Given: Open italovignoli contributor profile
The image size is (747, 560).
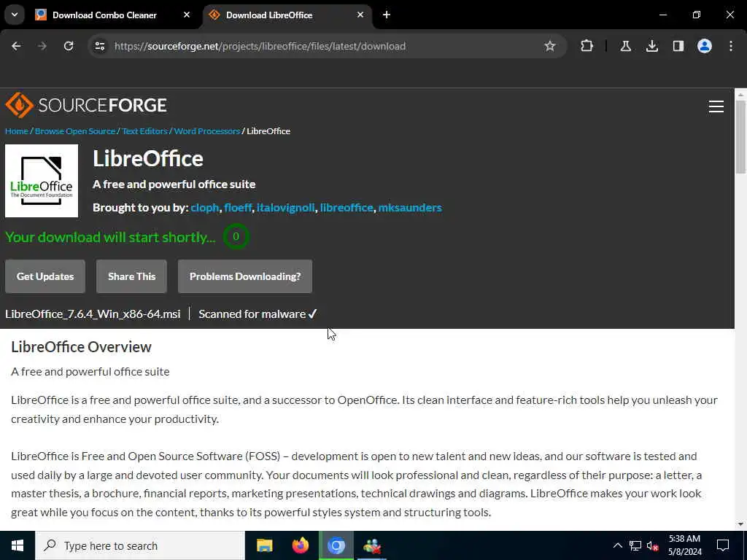Looking at the screenshot, I should [285, 208].
